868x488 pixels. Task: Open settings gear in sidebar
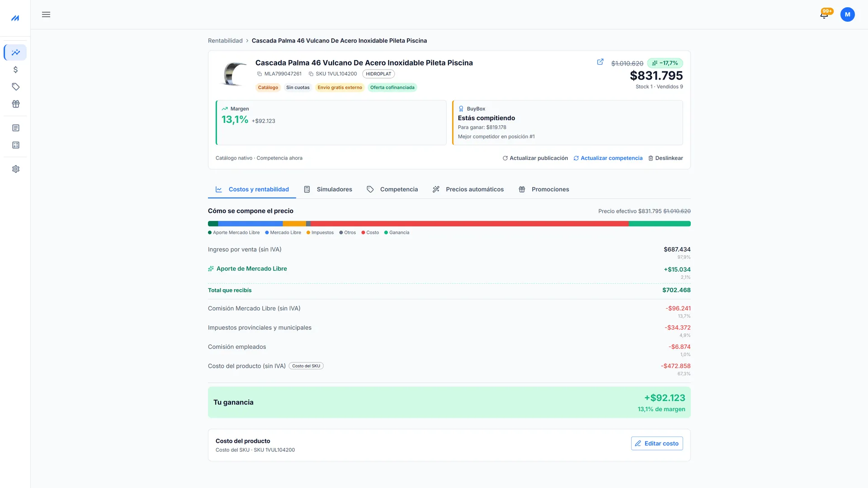point(16,169)
